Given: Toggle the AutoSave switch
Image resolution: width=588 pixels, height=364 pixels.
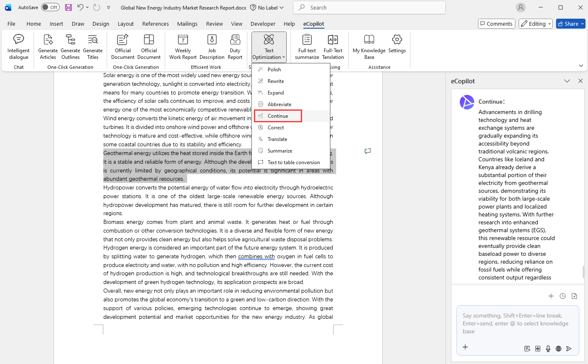Looking at the screenshot, I should click(x=50, y=7).
